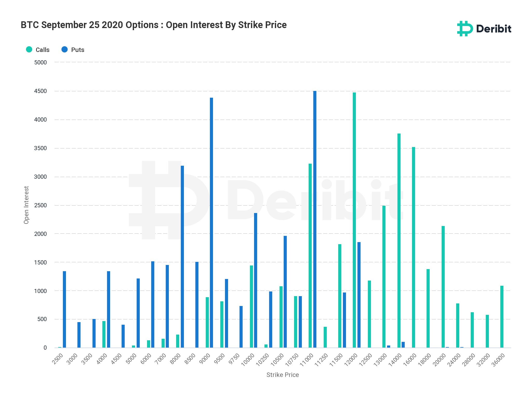
Task: Click the teal Deribit logo icon
Action: [x=465, y=29]
